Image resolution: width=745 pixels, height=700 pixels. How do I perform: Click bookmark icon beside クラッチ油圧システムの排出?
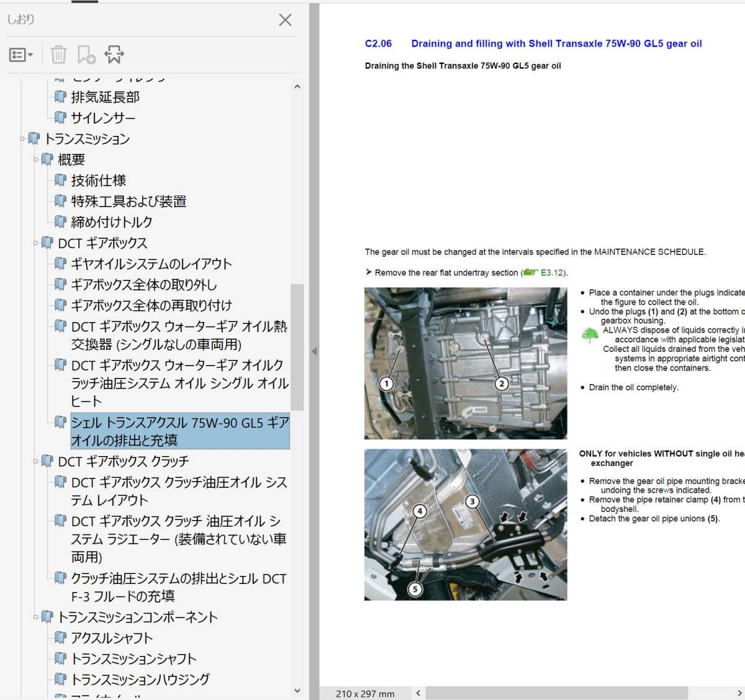tap(60, 578)
